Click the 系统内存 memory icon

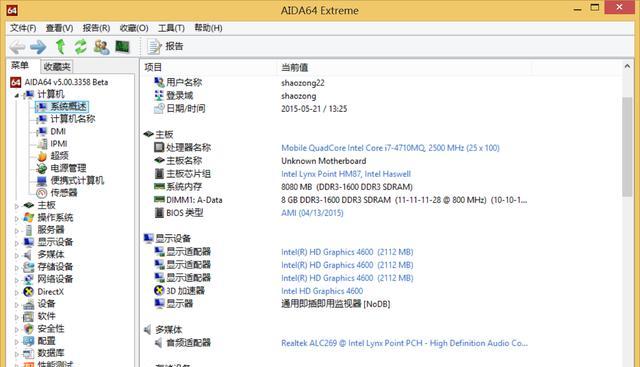[159, 187]
